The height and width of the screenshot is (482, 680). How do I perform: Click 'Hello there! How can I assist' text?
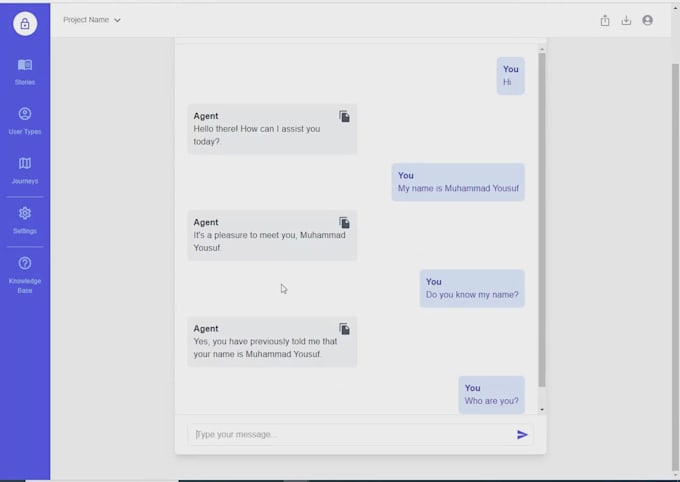click(x=257, y=135)
